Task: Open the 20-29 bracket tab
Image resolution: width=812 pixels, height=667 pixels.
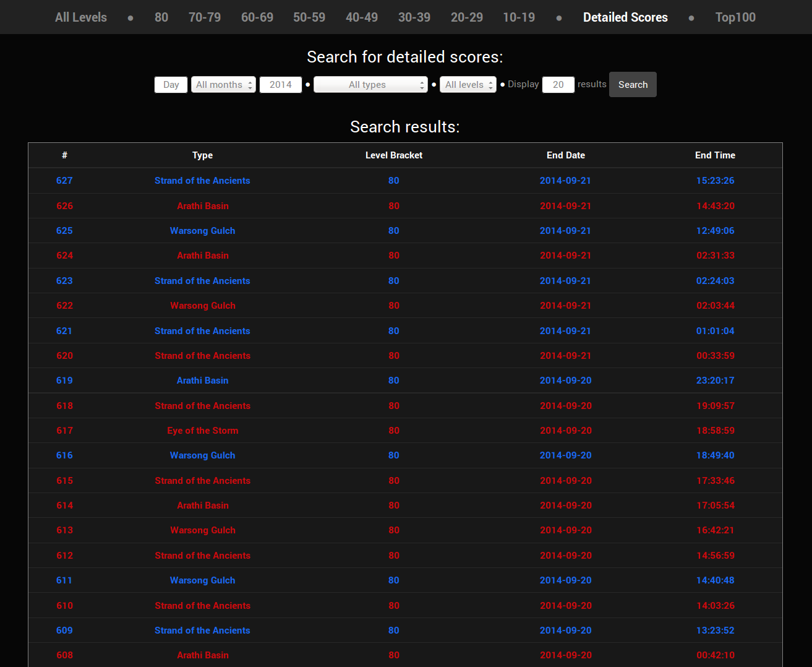Action: pyautogui.click(x=467, y=17)
